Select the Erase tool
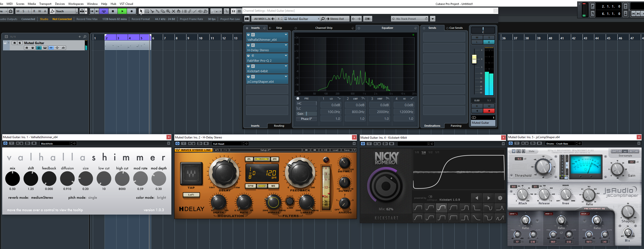This screenshot has height=249, width=644. (163, 11)
